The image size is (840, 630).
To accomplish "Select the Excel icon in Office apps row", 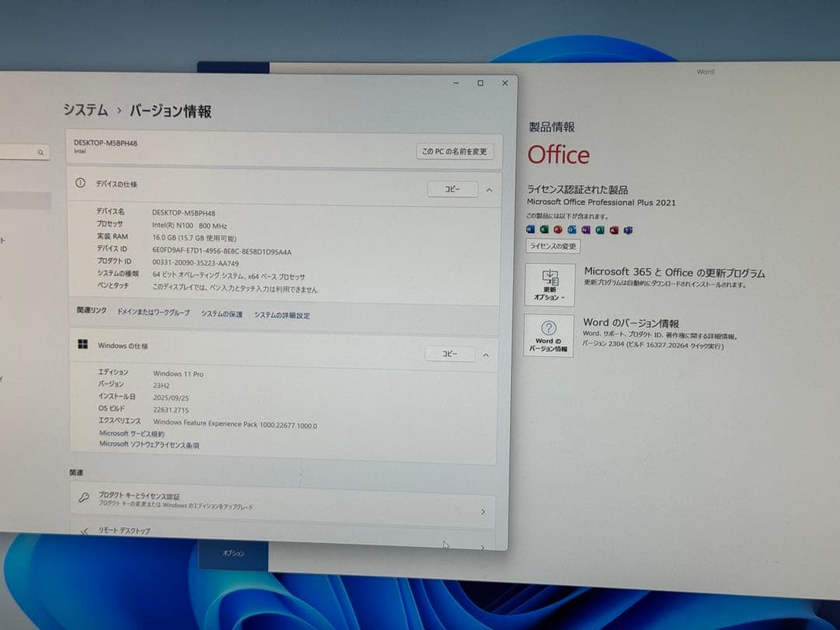I will (x=545, y=229).
